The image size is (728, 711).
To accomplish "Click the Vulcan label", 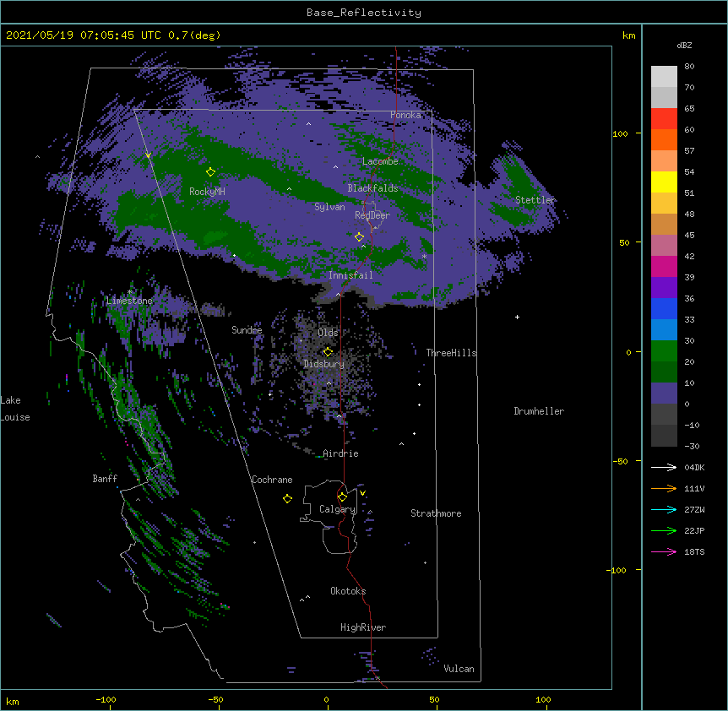I will pyautogui.click(x=459, y=669).
